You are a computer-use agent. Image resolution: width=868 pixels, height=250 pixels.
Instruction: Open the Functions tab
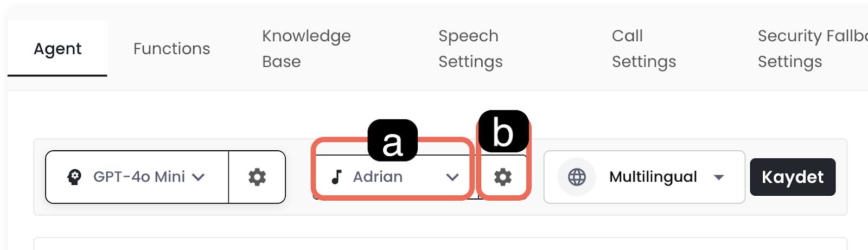[171, 49]
